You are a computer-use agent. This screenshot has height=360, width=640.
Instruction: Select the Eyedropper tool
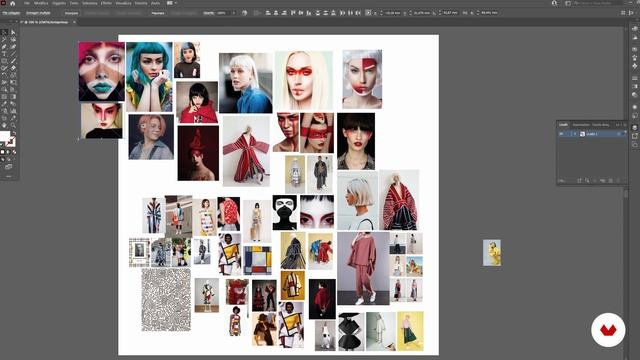4,104
